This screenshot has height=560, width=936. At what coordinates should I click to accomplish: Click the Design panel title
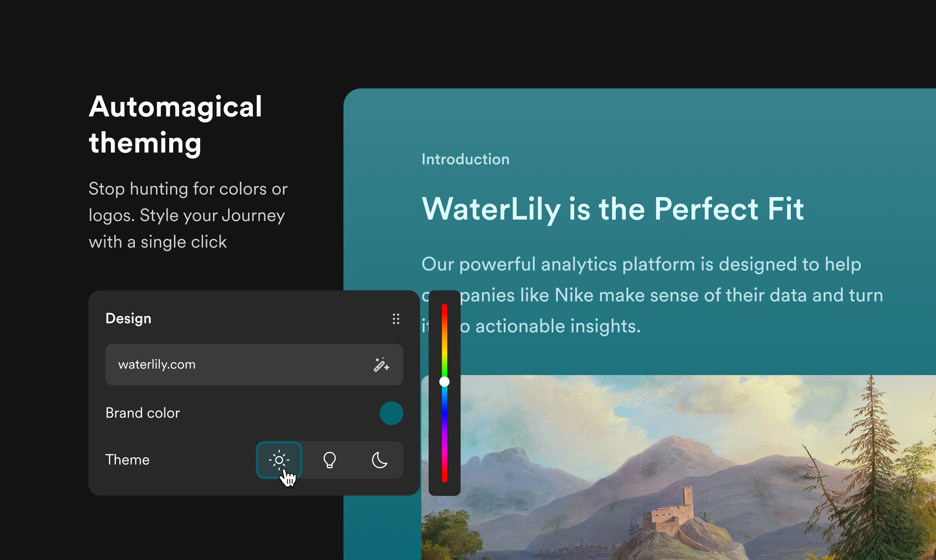[x=128, y=318]
